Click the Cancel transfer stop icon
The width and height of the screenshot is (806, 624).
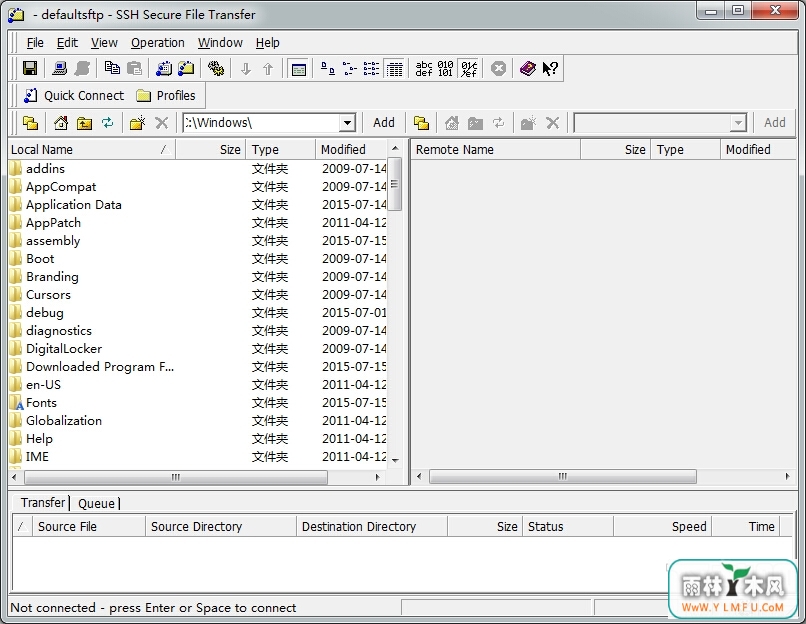tap(498, 68)
